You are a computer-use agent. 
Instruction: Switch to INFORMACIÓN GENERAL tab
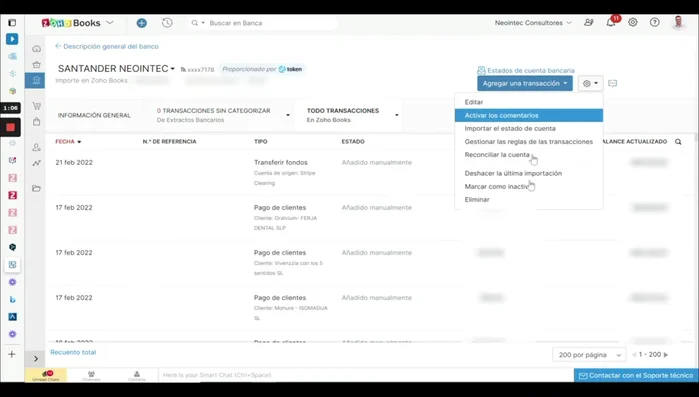(94, 115)
